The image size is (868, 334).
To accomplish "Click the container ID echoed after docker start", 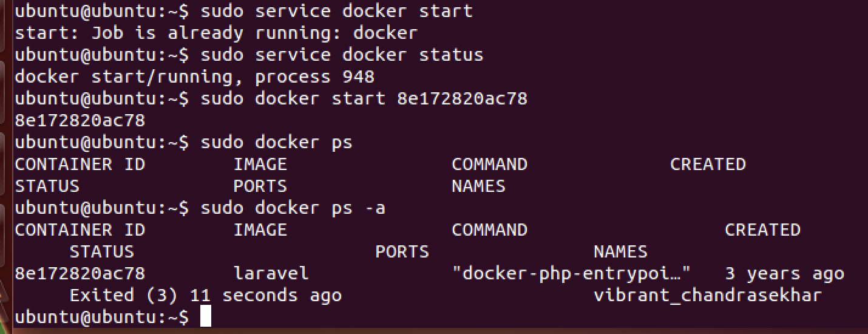I will point(80,120).
